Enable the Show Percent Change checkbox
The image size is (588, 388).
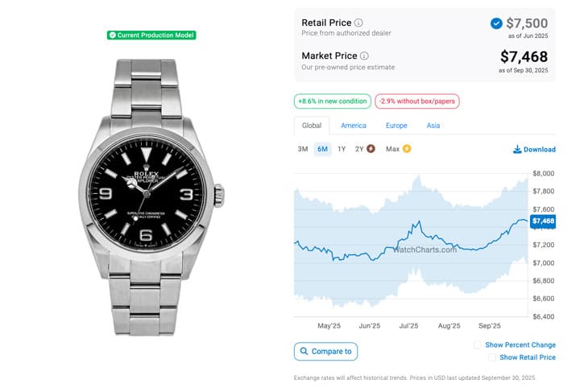[x=478, y=345]
